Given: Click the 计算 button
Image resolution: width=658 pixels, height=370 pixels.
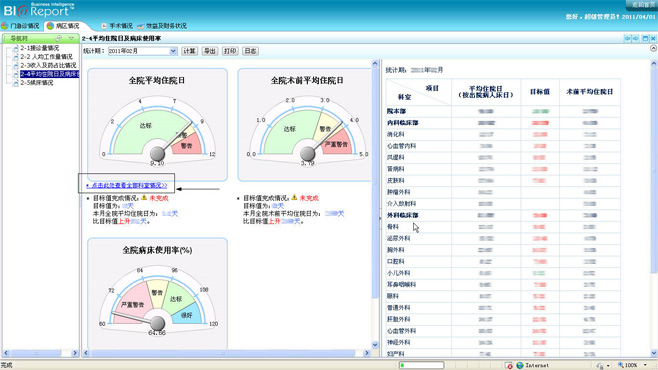Looking at the screenshot, I should tap(189, 51).
